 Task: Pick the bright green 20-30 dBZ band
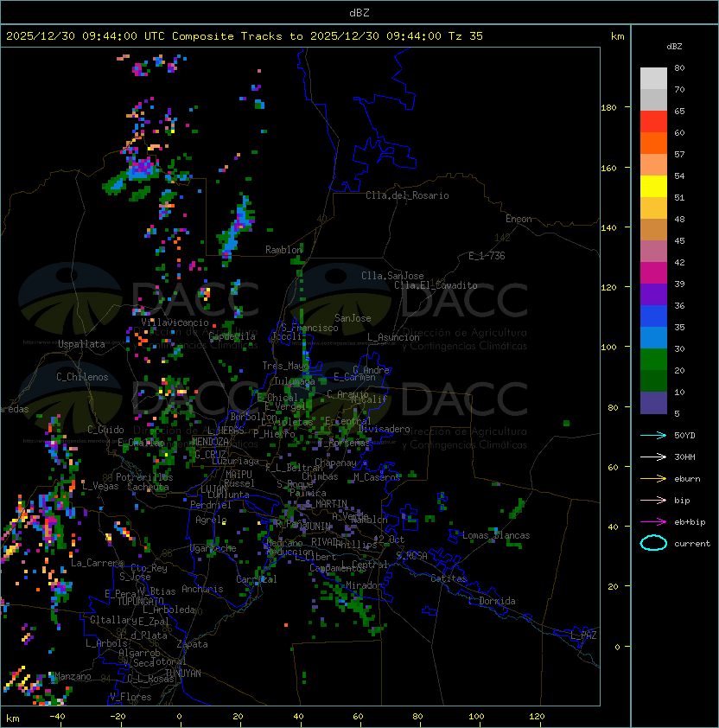click(653, 360)
